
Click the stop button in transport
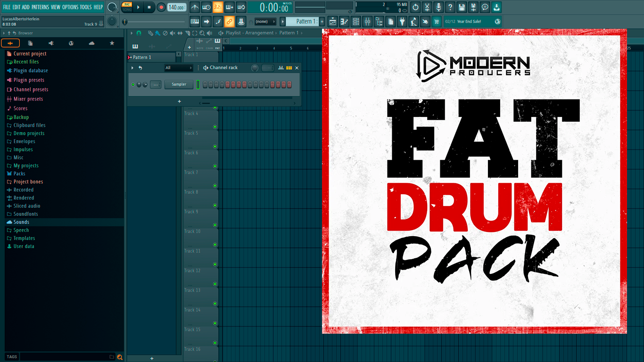click(149, 7)
